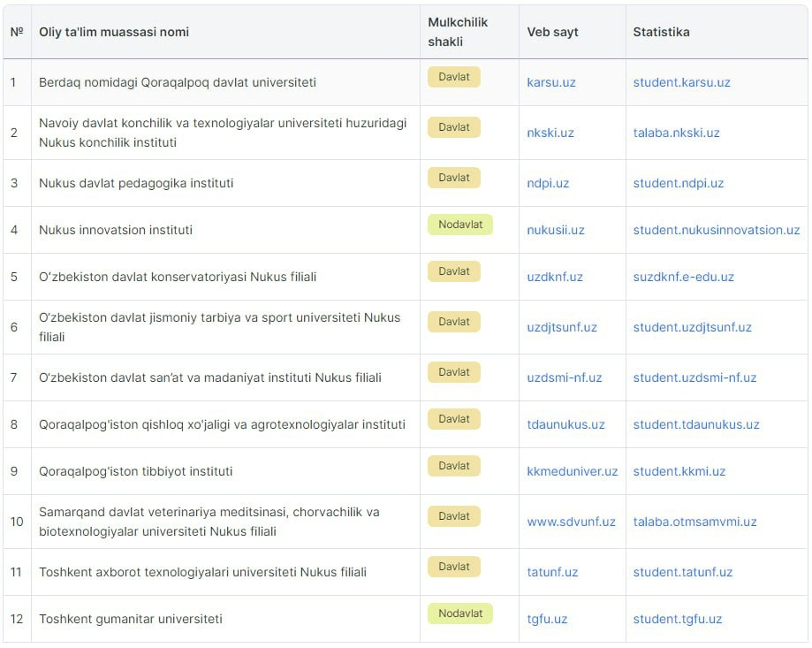
Task: Open student.tdaunukus.uz statistics link
Action: [696, 424]
